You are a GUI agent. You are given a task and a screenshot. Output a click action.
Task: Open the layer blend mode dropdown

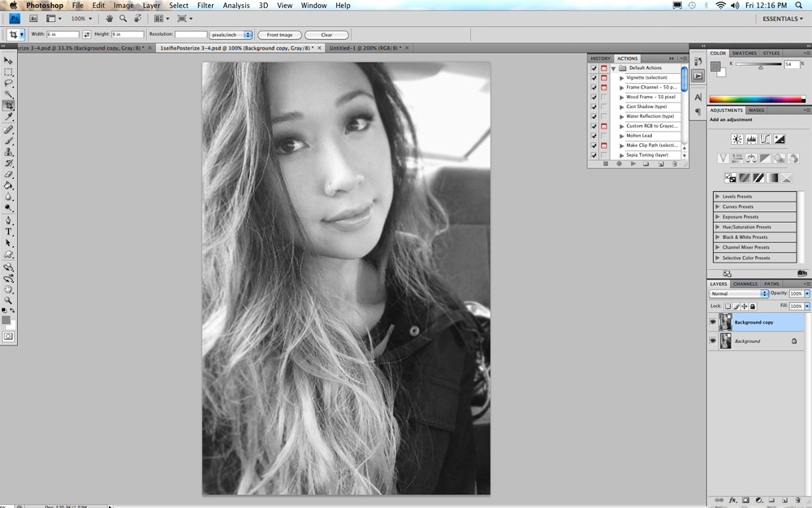point(738,293)
